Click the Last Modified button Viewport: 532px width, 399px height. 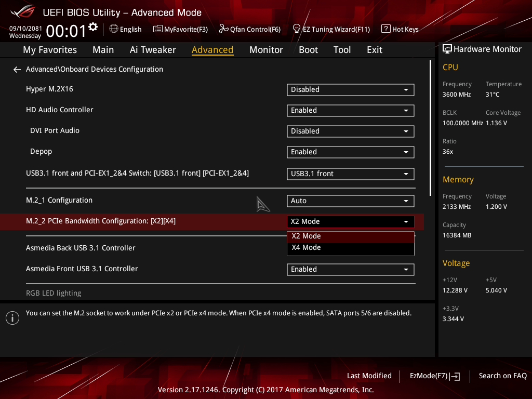pyautogui.click(x=369, y=376)
